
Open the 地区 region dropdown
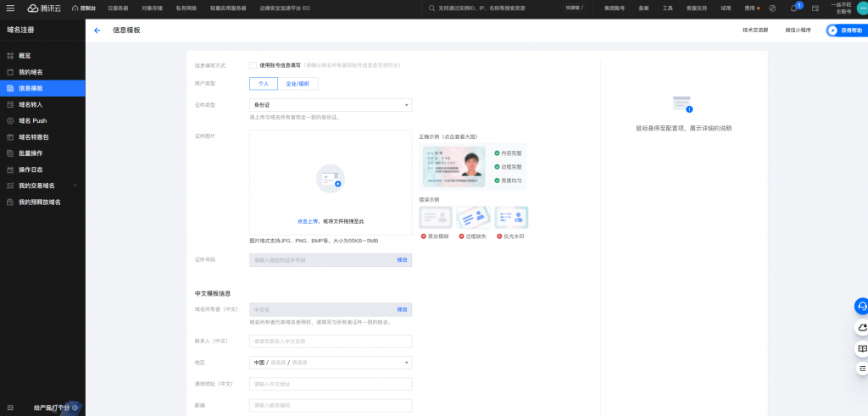(331, 363)
